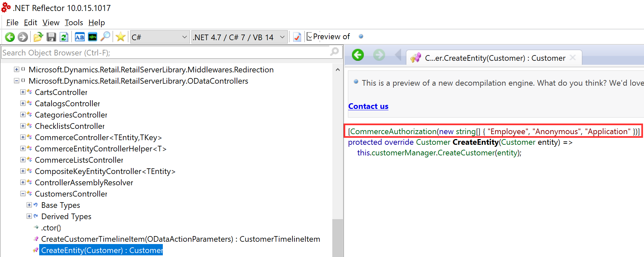
Task: Click the object browser vertical scrollbar thumb
Action: pos(338,238)
